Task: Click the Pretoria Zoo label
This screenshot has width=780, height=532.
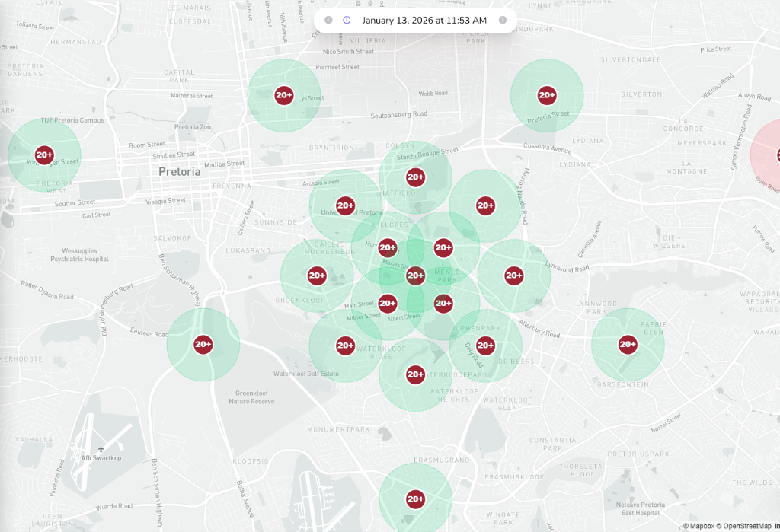Action: point(193,127)
